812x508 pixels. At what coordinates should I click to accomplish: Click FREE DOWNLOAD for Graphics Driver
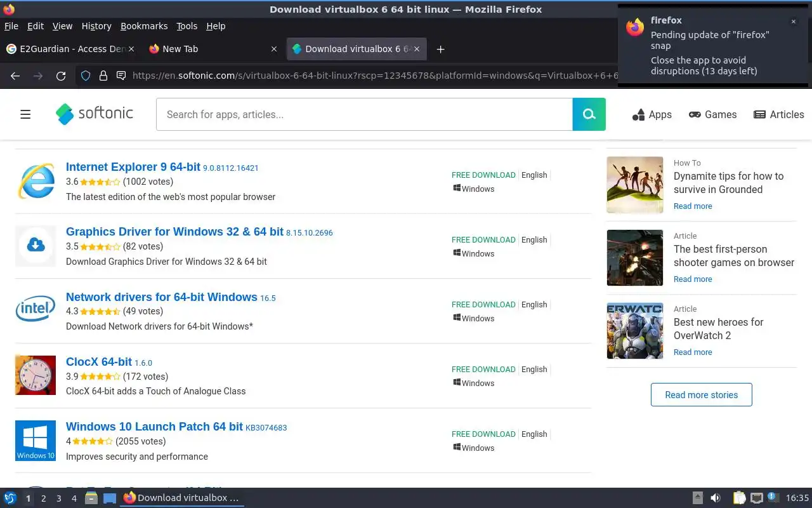[483, 239]
